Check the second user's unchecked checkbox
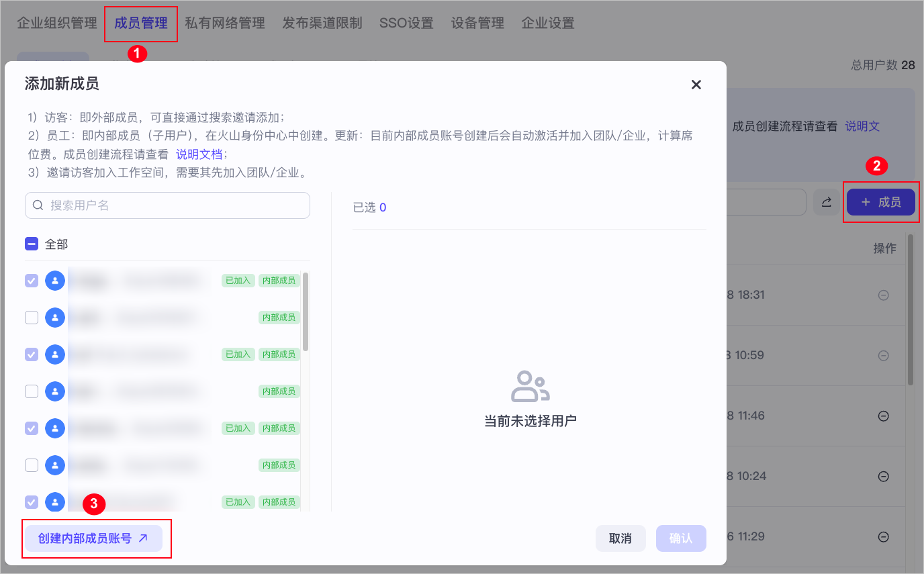 (x=32, y=318)
